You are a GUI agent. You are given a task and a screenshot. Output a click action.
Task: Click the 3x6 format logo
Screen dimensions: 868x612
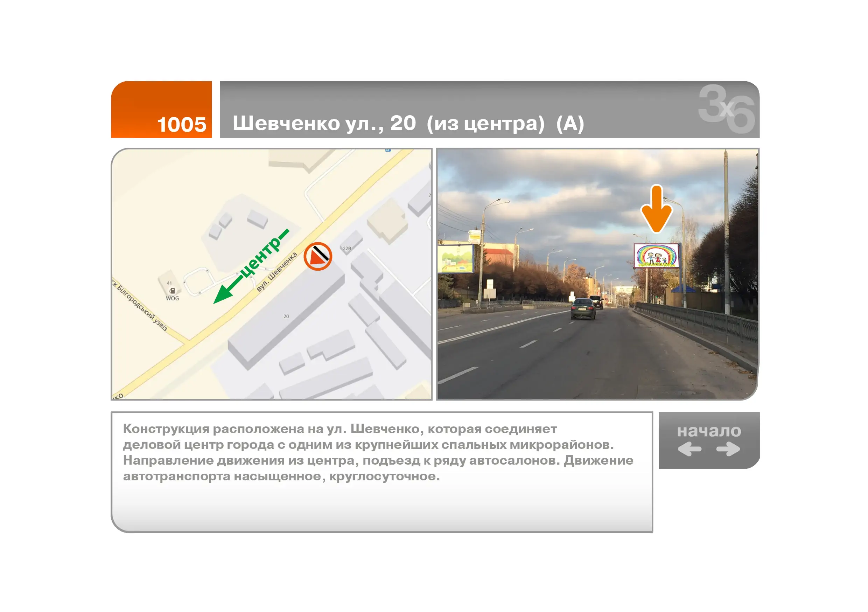tap(726, 109)
